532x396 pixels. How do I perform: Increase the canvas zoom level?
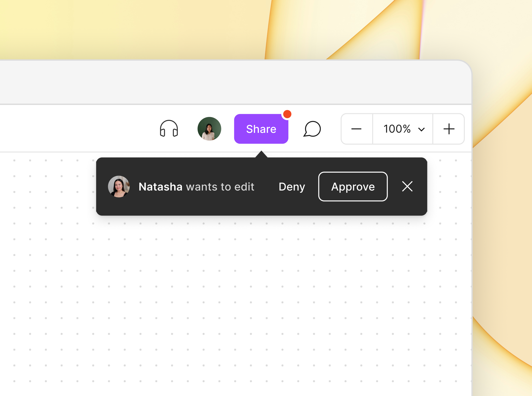point(449,129)
